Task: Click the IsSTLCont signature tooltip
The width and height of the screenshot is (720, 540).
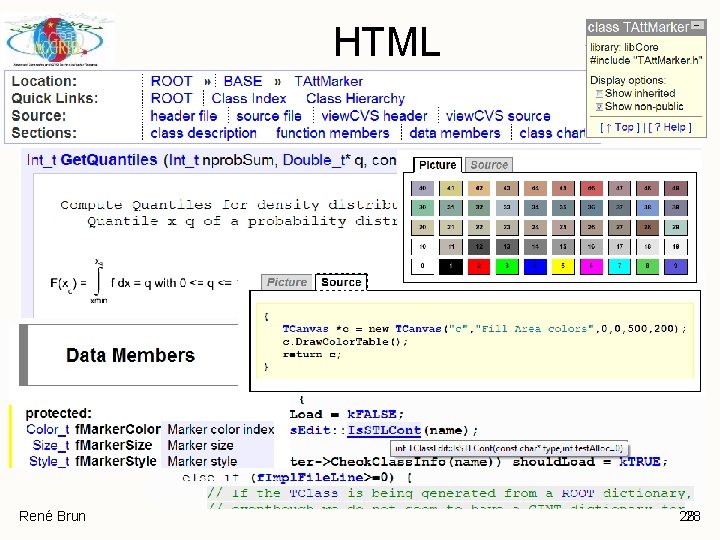Action: pyautogui.click(x=509, y=448)
